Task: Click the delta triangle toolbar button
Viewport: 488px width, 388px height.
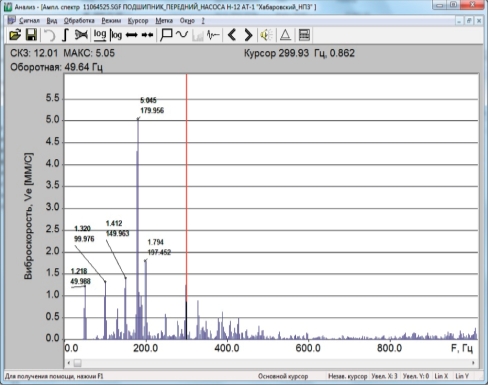Action: coord(285,35)
